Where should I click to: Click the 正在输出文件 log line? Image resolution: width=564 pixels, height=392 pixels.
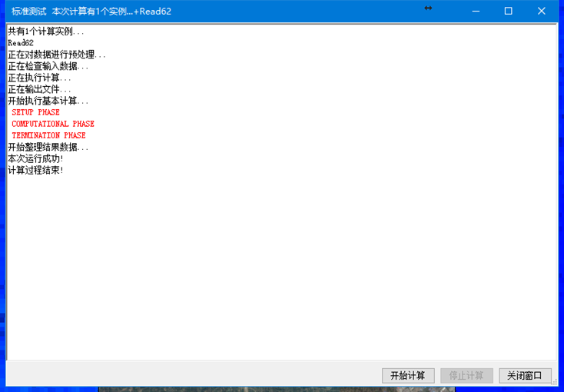[x=39, y=89]
